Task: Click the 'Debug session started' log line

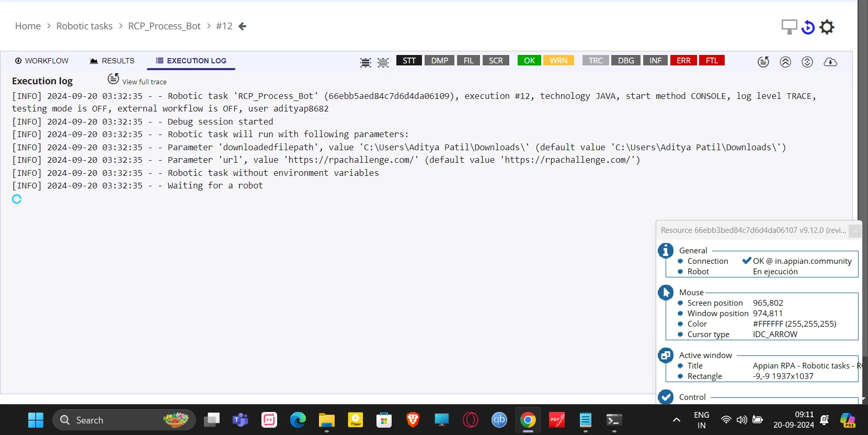Action: click(143, 122)
